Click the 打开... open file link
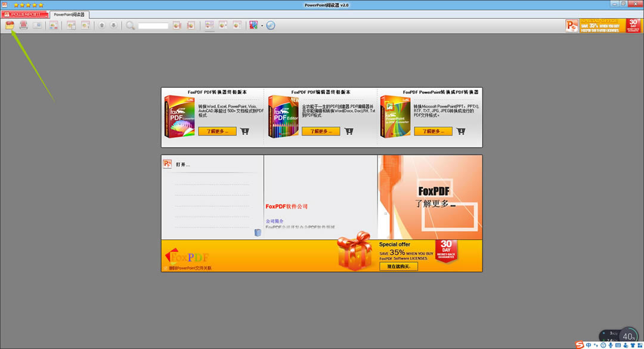Screen dimensions: 644x349 (x=182, y=165)
